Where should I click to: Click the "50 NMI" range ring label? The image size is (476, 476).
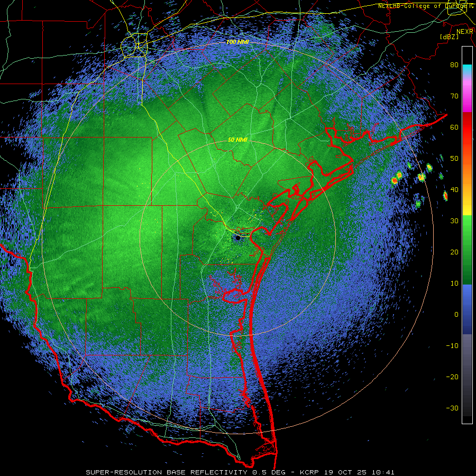[x=237, y=140]
